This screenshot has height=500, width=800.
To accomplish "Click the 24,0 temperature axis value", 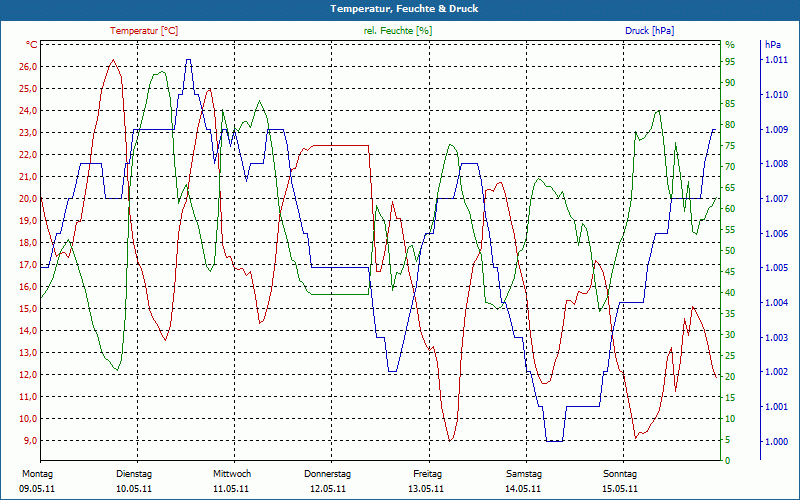I will click(x=28, y=111).
